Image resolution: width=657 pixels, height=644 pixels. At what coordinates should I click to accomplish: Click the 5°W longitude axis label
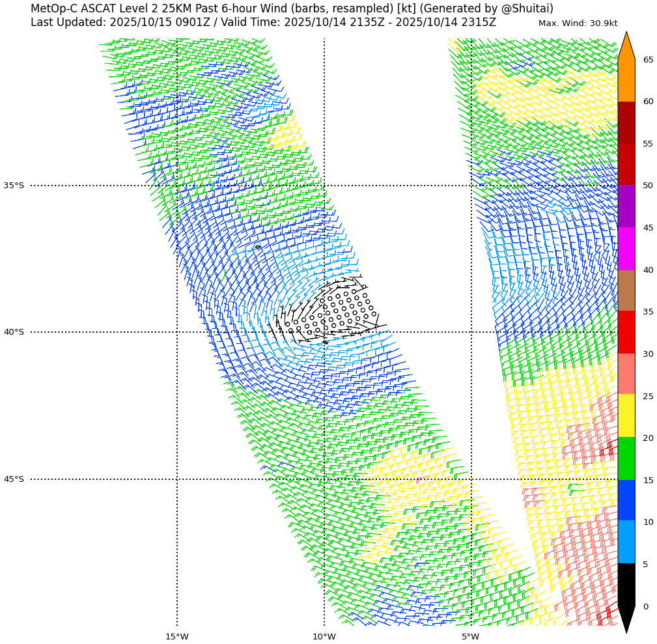(471, 637)
